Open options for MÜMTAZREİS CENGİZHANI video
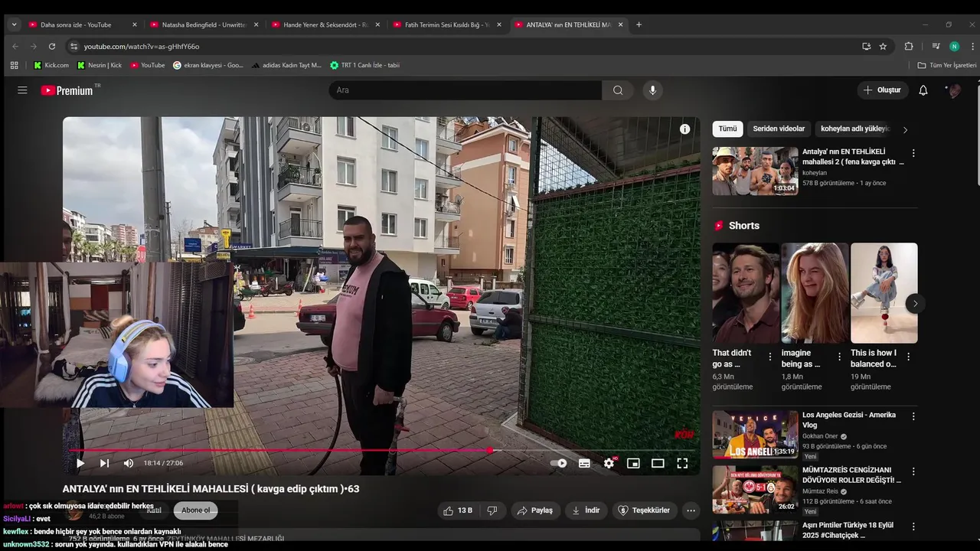The height and width of the screenshot is (551, 980). pyautogui.click(x=913, y=471)
